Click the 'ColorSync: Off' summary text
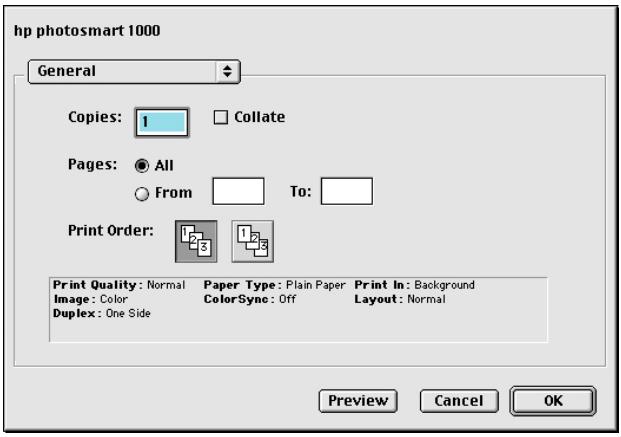 click(250, 299)
